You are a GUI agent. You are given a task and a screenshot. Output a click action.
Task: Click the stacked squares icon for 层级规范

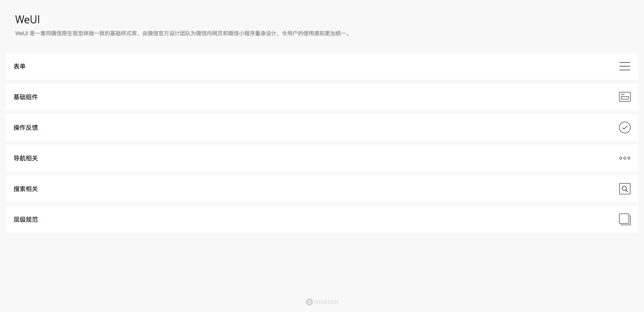coord(624,219)
